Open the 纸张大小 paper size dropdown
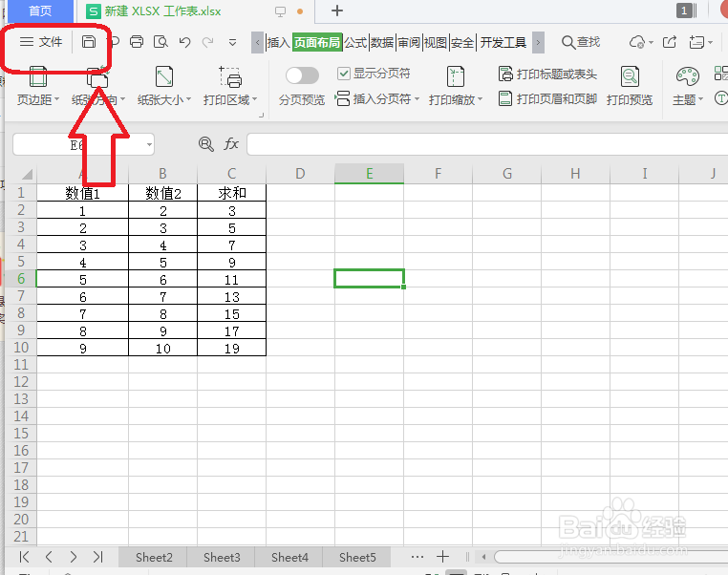This screenshot has height=575, width=728. click(x=164, y=86)
